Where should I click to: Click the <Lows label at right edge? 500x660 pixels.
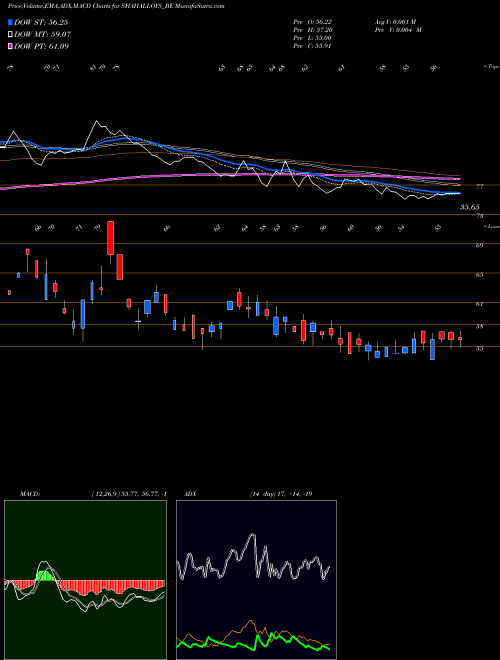(491, 226)
